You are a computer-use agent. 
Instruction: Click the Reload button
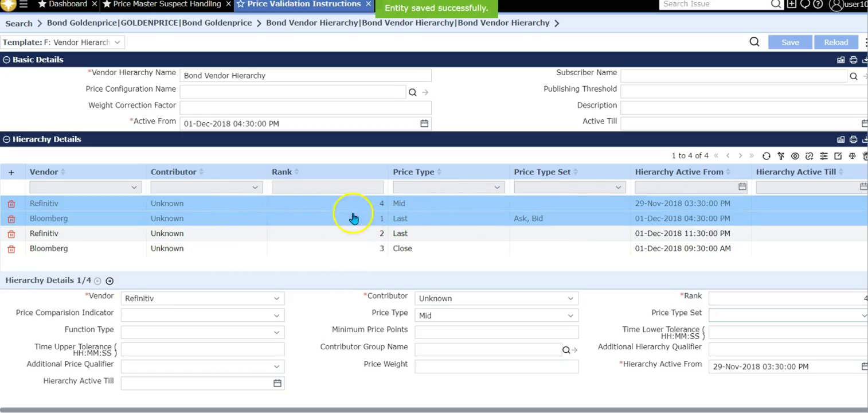836,42
